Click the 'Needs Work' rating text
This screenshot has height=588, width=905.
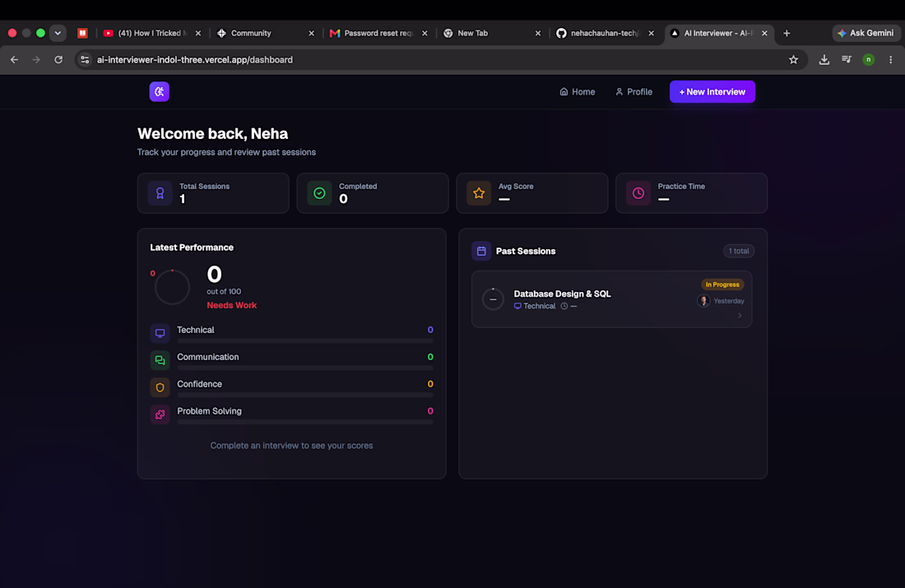click(231, 305)
